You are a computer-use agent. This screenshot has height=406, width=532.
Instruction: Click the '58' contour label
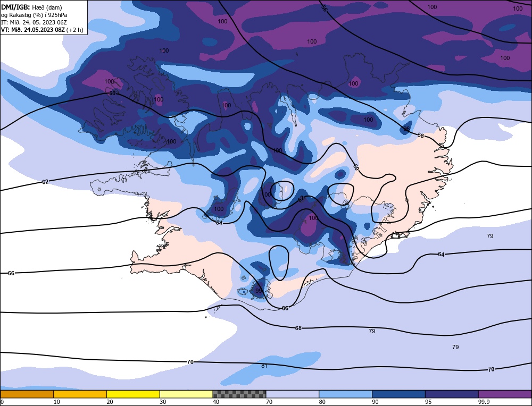pos(421,136)
